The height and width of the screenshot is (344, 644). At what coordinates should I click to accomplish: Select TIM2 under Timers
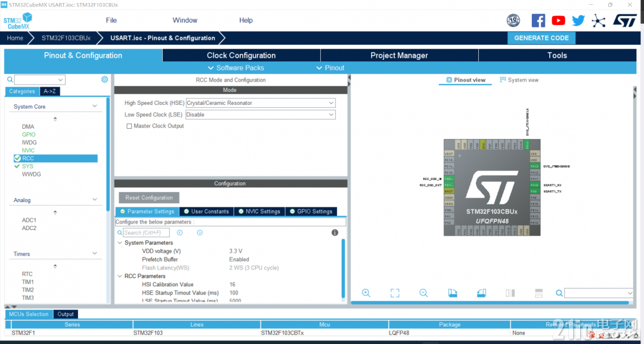28,290
